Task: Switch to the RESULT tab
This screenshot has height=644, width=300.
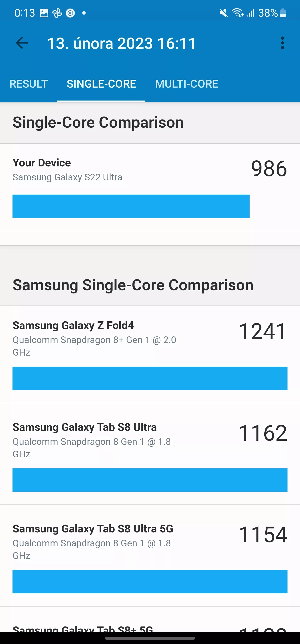Action: coord(29,84)
